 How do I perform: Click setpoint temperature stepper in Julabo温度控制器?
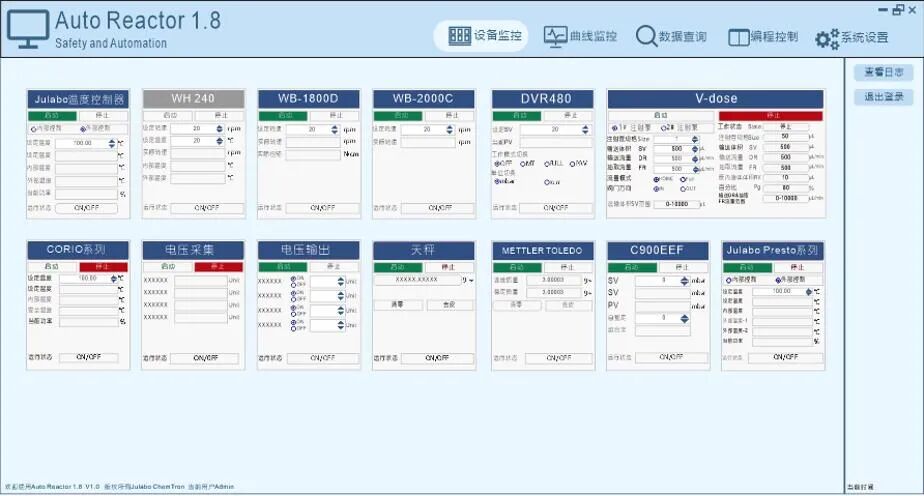click(111, 143)
